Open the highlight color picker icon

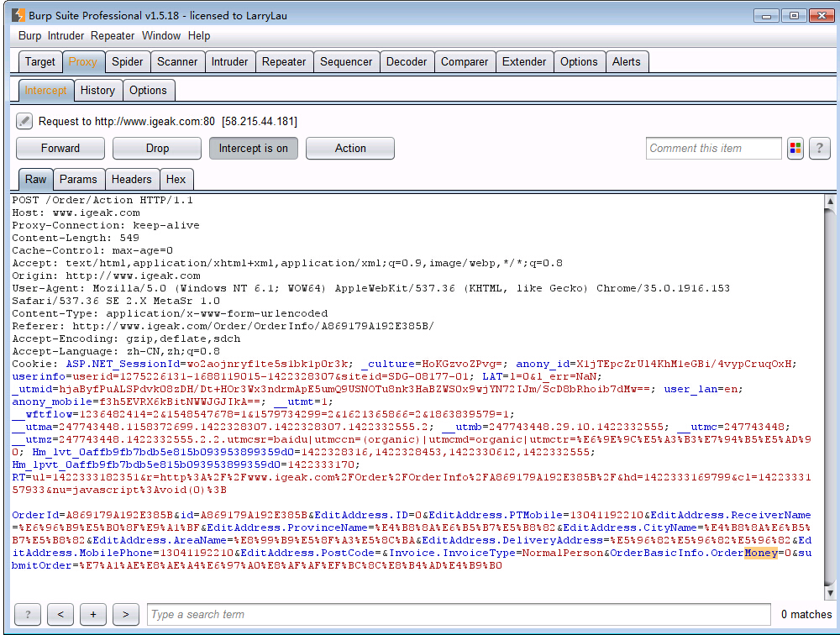[x=795, y=149]
